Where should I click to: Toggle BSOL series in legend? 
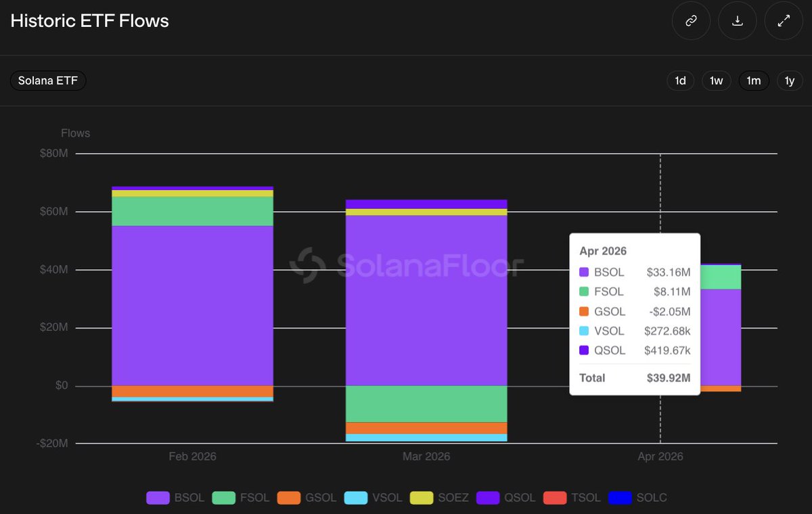[175, 498]
